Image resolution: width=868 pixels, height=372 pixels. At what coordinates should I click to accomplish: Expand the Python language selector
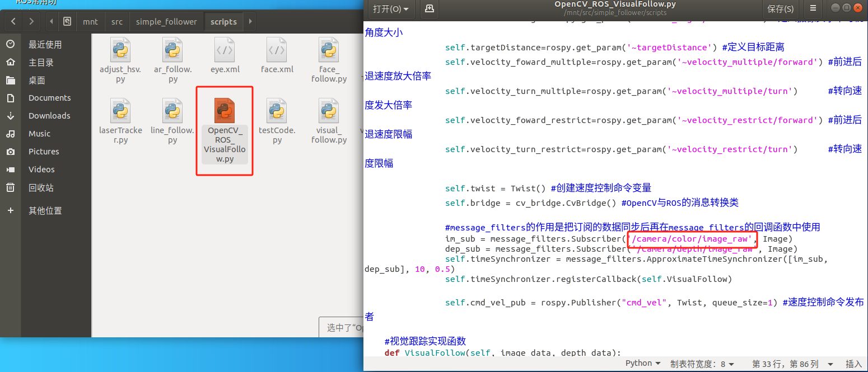(642, 363)
